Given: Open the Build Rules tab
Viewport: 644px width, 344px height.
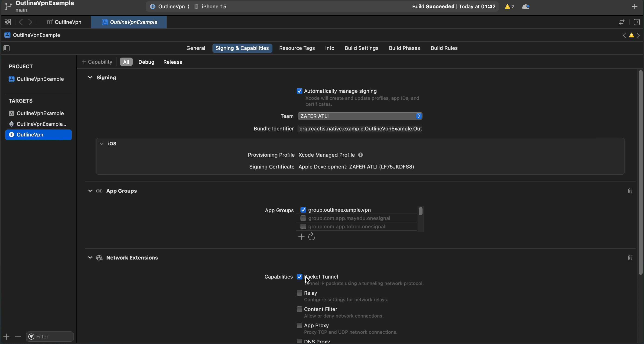Looking at the screenshot, I should [x=444, y=48].
